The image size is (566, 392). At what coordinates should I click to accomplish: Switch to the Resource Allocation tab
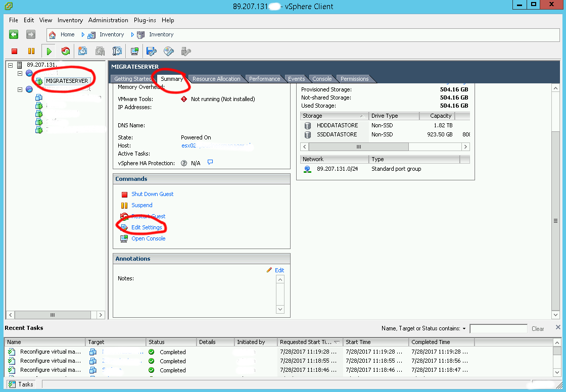(x=216, y=79)
